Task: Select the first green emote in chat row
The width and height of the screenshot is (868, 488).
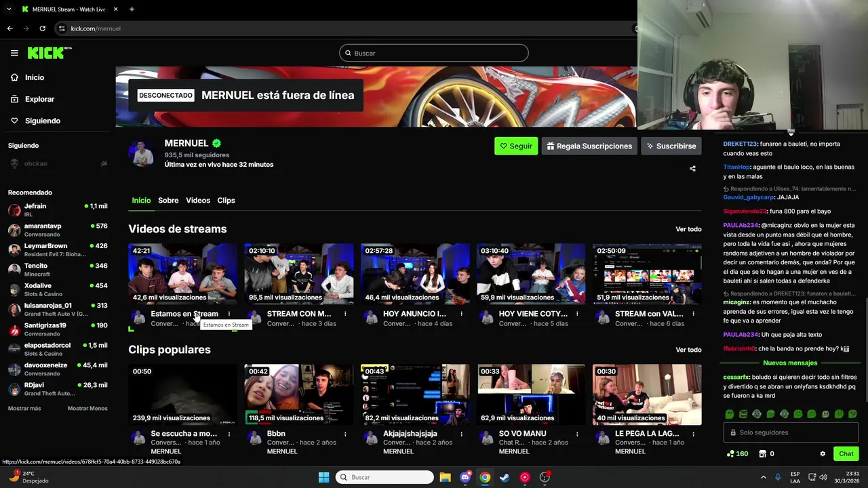Action: (x=730, y=414)
